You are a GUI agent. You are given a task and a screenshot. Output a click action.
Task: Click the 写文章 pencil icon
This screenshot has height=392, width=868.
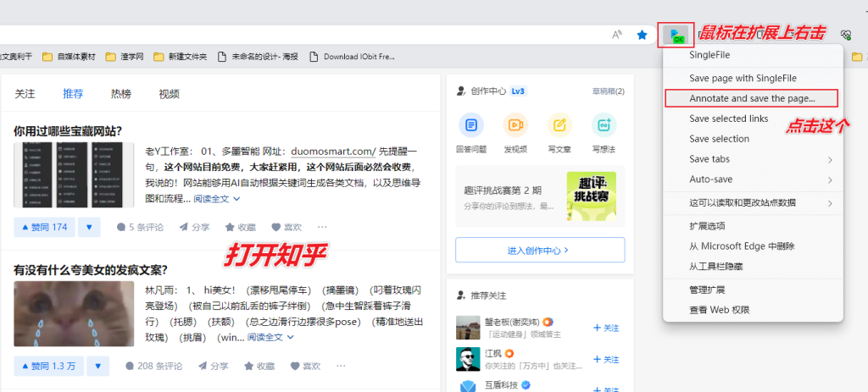coord(559,124)
